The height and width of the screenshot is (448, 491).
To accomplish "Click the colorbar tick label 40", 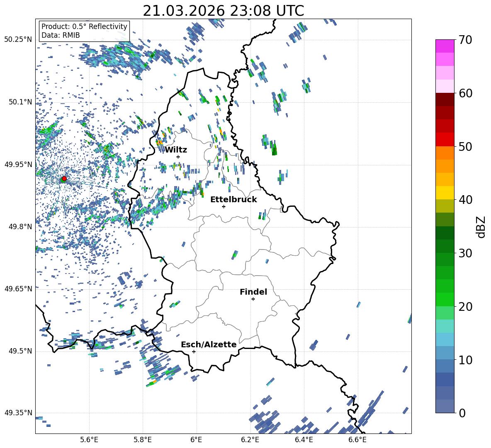I will point(465,200).
